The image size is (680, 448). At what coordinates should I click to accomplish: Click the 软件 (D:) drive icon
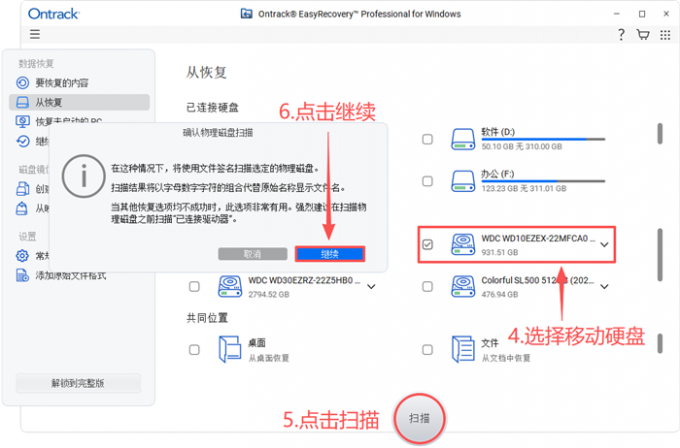[x=463, y=139]
